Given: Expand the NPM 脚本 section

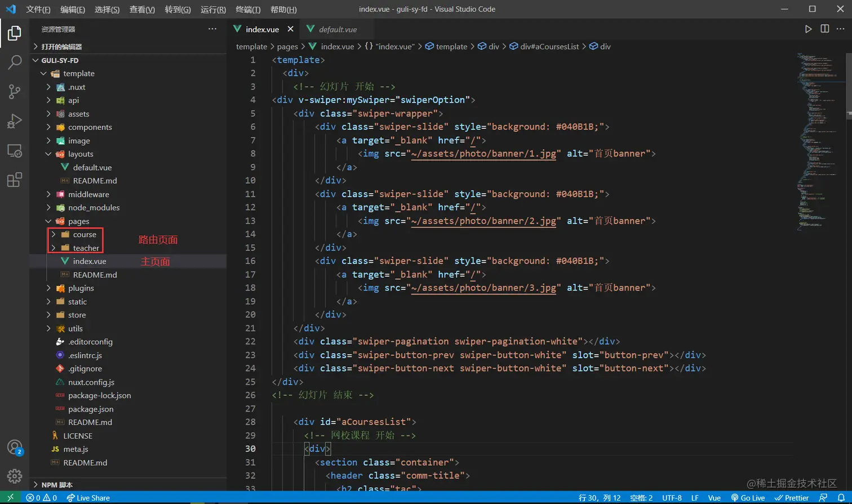Looking at the screenshot, I should tap(128, 485).
